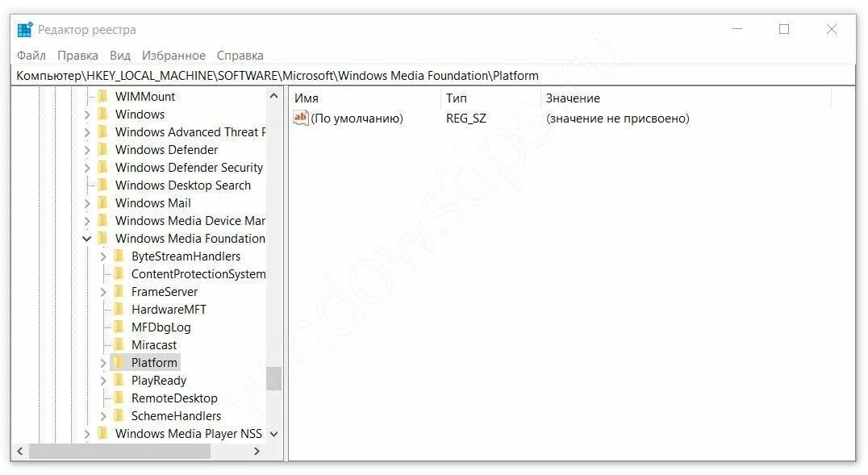Expand the Windows Defender key

coord(87,150)
